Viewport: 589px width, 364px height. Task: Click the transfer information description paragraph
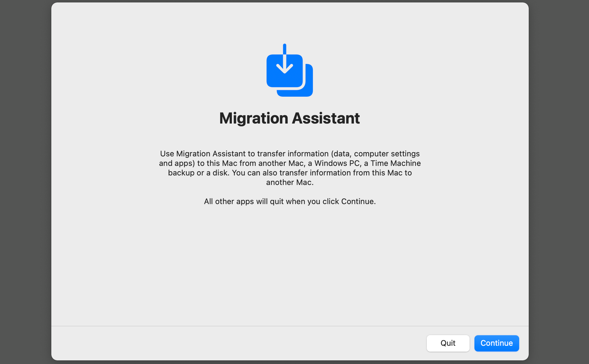tap(290, 168)
